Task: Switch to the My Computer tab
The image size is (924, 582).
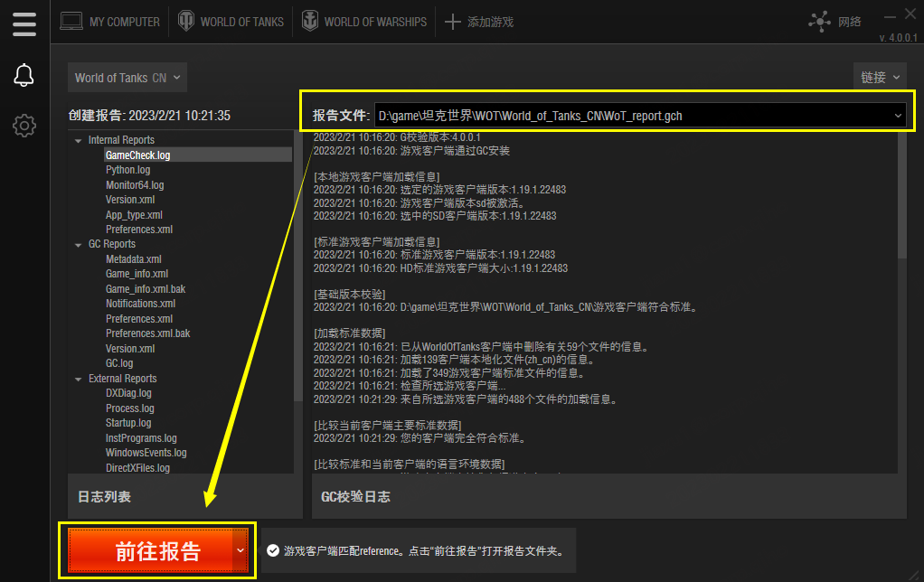Action: [124, 22]
